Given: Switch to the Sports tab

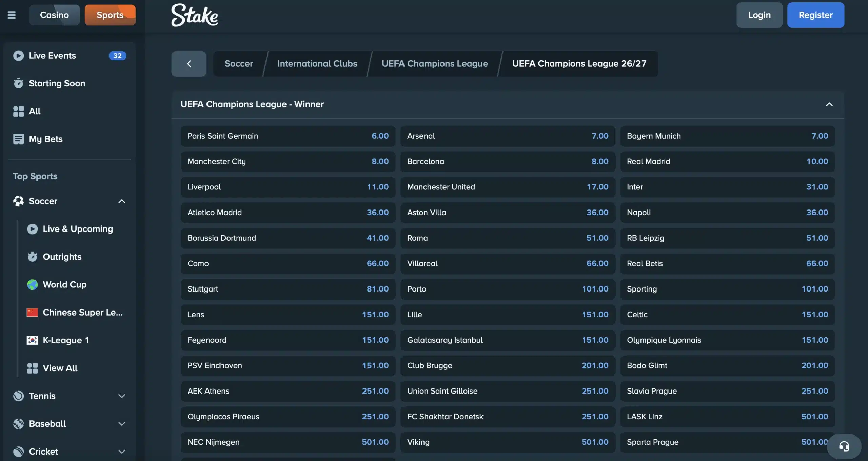Looking at the screenshot, I should tap(110, 15).
